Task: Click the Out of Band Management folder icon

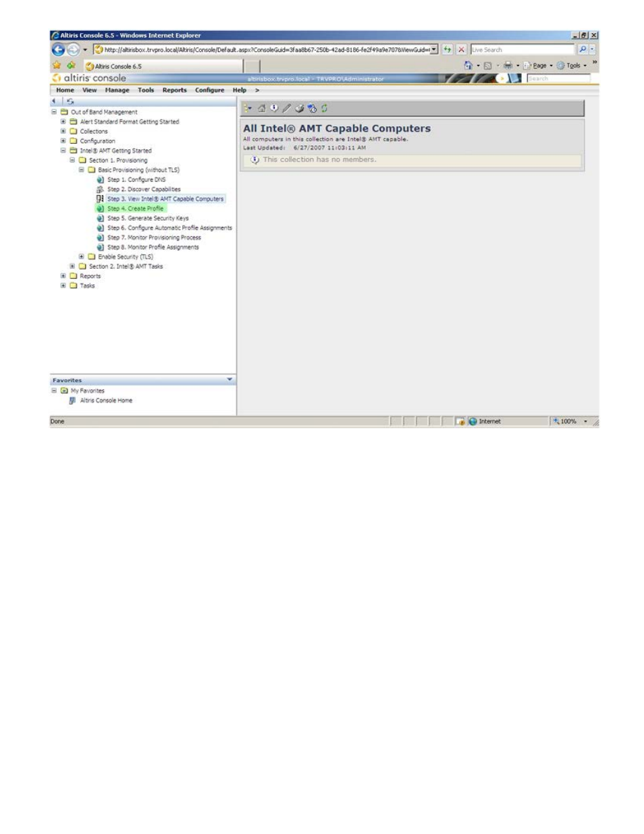Action: (x=65, y=112)
